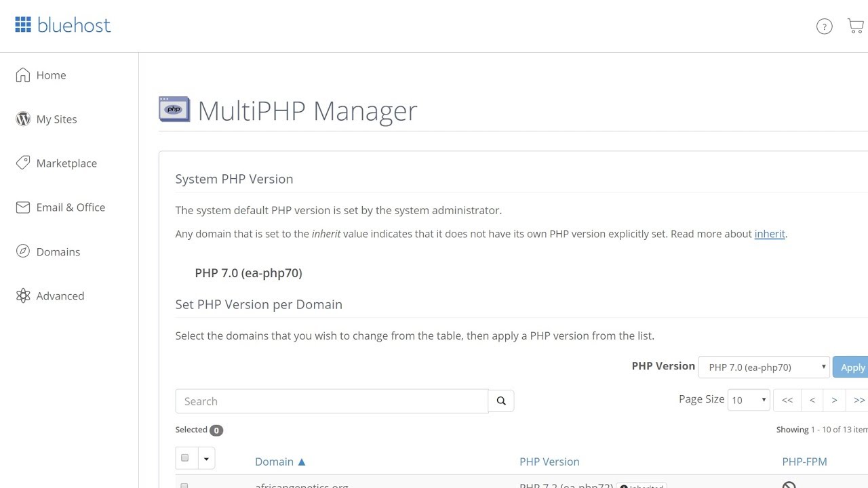868x488 pixels.
Task: Click the Set PHP Version per Domain heading
Action: [258, 304]
